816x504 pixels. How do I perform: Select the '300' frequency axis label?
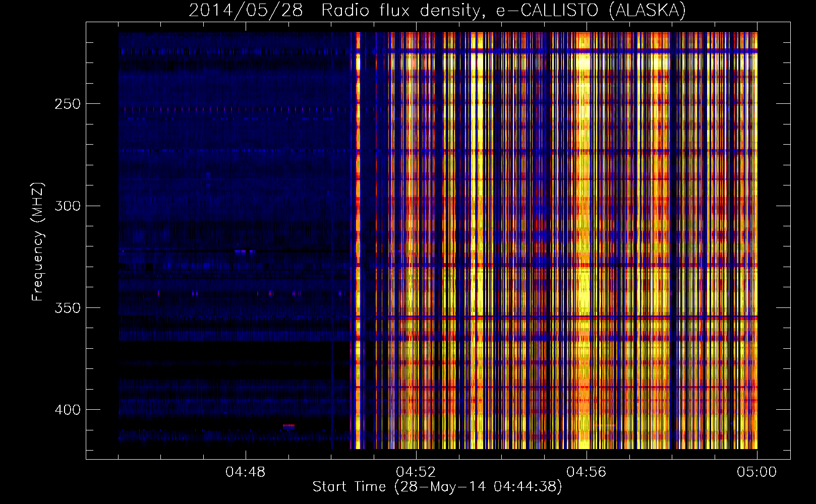pos(68,206)
